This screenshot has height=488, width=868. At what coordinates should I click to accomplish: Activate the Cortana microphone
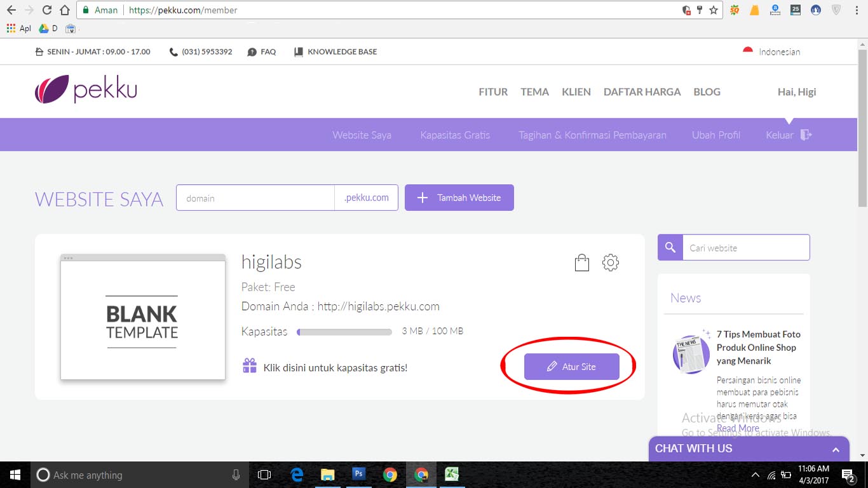236,475
